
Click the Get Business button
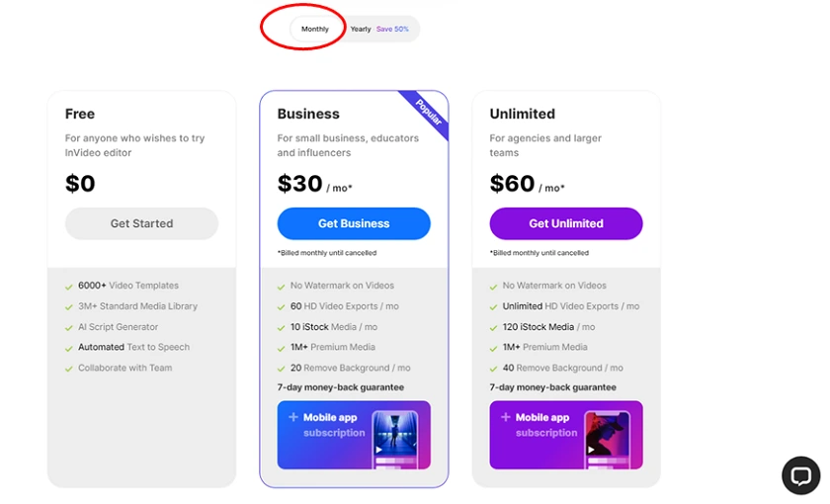[x=354, y=223]
